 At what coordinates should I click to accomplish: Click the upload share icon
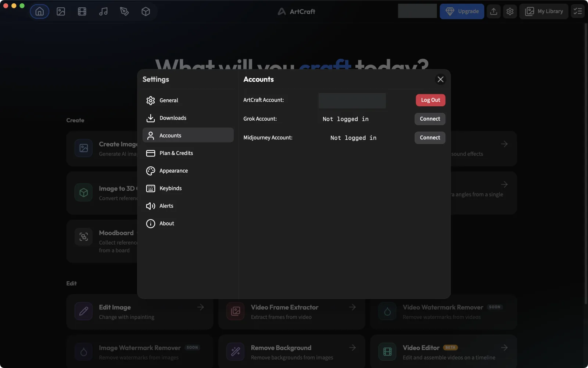(494, 11)
